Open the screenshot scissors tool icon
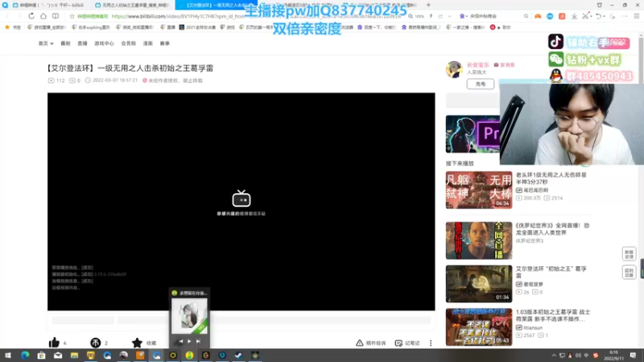 585,16
